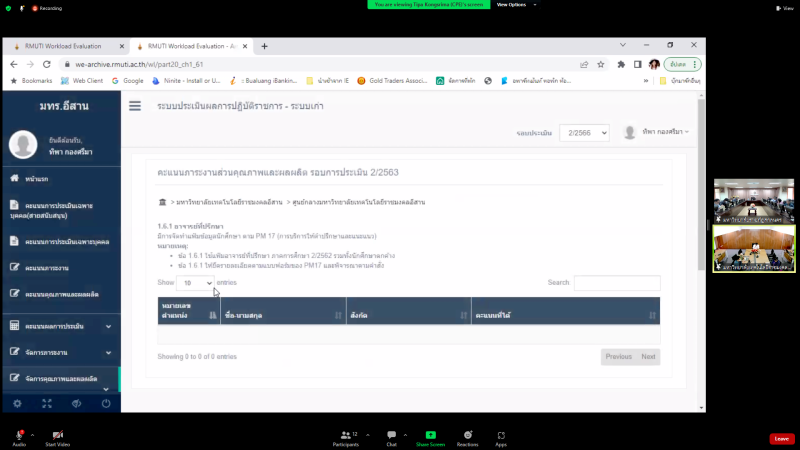
Task: Open the Zoom Chat panel
Action: pyautogui.click(x=391, y=437)
